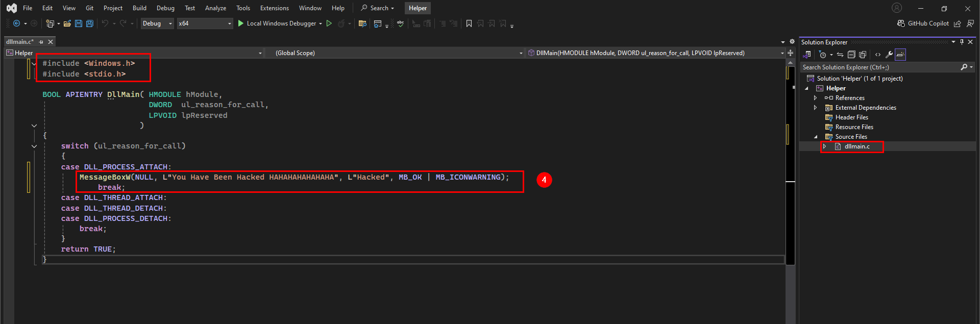Click Show All Files in Solution Explorer
This screenshot has width=980, height=324.
[863, 55]
